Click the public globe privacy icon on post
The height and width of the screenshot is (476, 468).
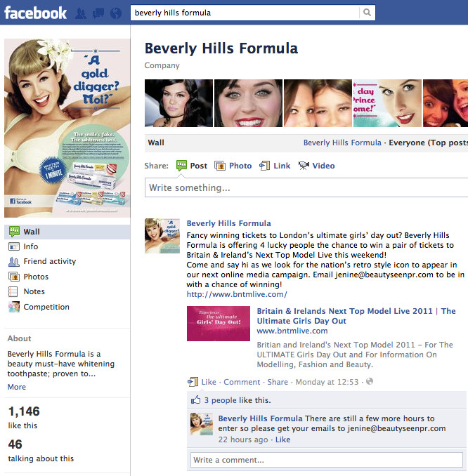(370, 381)
